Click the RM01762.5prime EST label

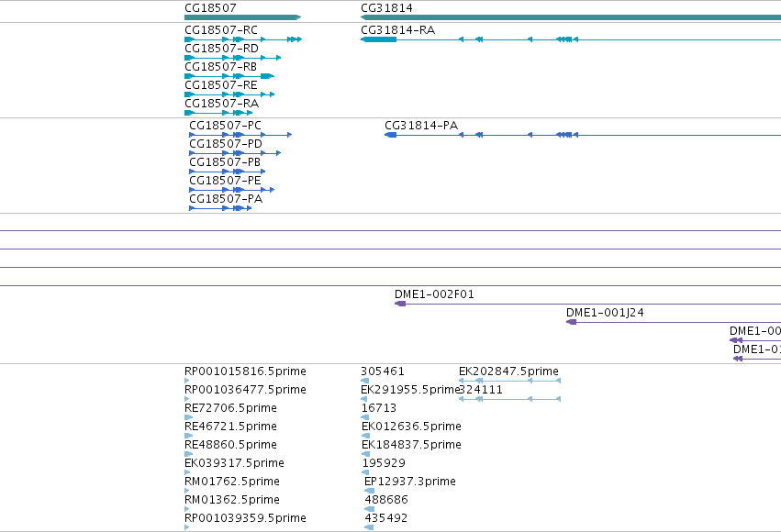(232, 482)
